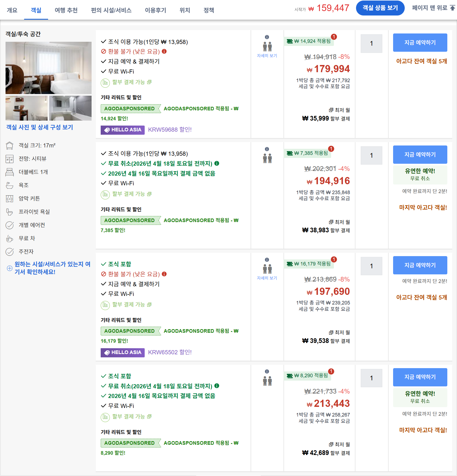Click the bathtub icon next to 욕조
The height and width of the screenshot is (476, 457).
pos(10,185)
